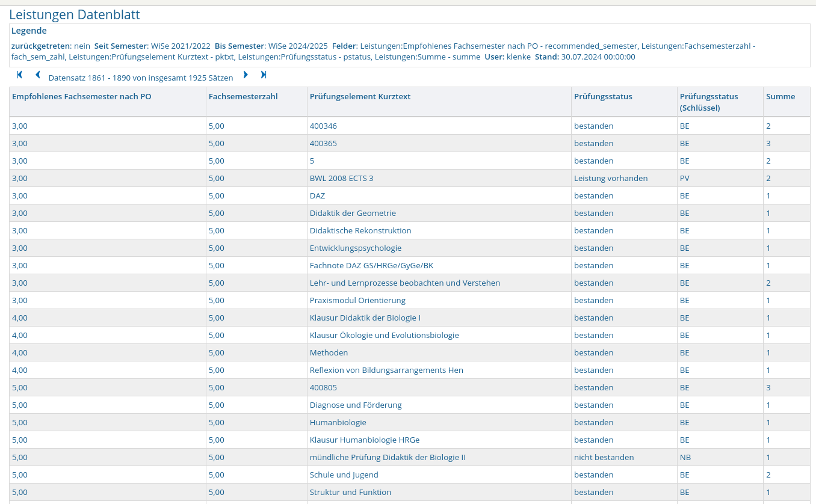Go to previous records page arrow

click(x=37, y=75)
